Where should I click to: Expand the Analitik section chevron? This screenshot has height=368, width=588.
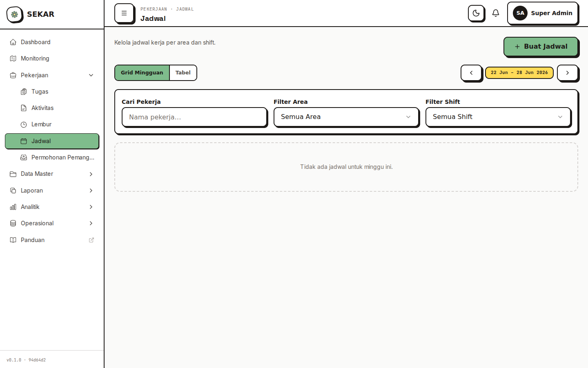tap(91, 207)
